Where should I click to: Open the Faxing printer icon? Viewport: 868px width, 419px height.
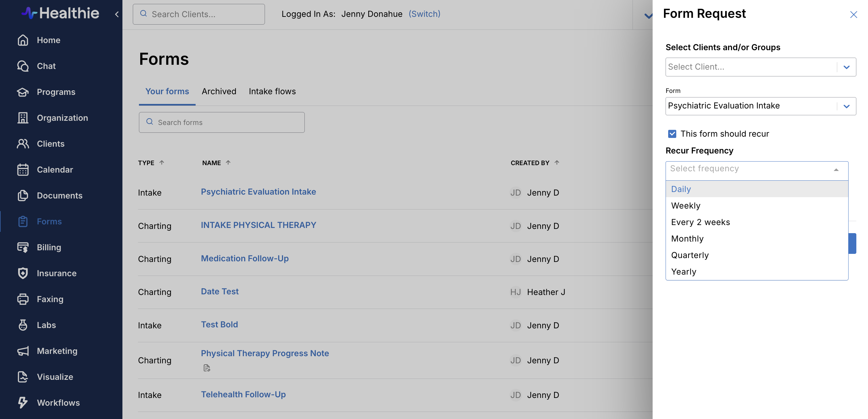pos(23,299)
